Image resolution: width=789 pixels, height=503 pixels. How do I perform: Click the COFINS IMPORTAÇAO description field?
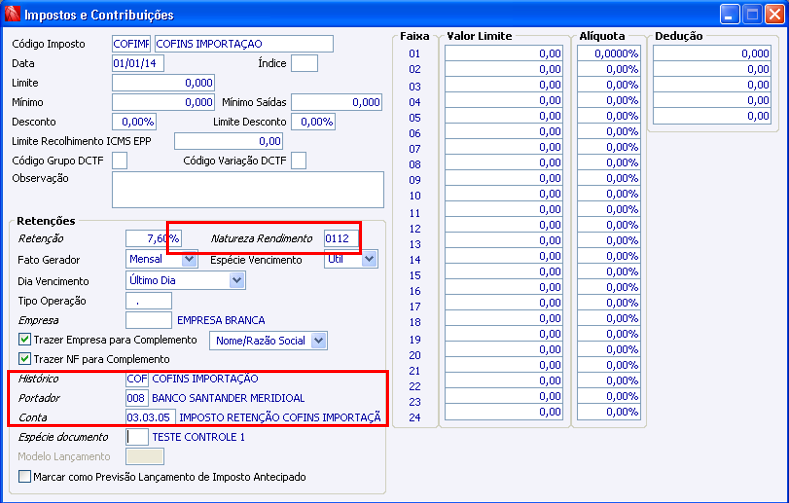(x=244, y=44)
